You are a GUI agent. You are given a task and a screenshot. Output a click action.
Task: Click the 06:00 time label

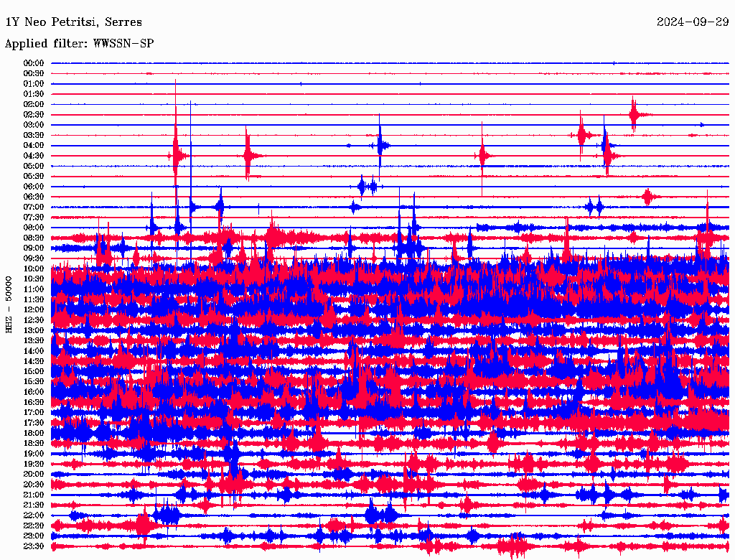point(34,187)
